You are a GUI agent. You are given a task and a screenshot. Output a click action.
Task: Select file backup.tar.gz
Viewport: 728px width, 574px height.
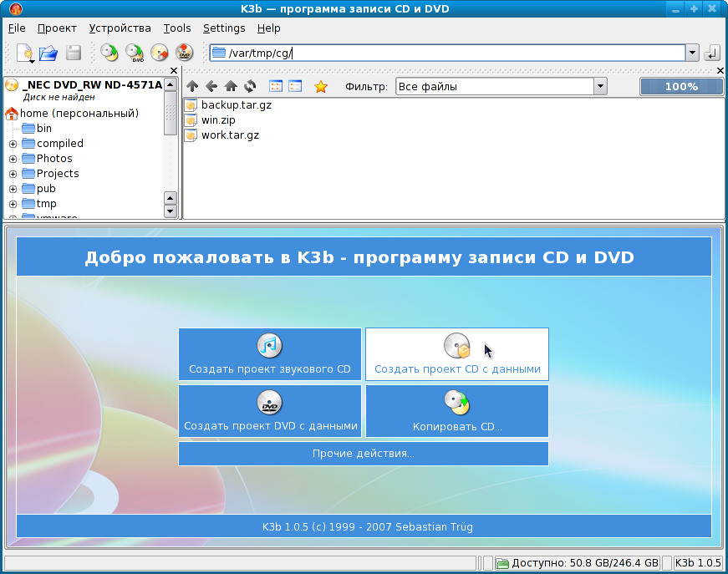point(237,105)
